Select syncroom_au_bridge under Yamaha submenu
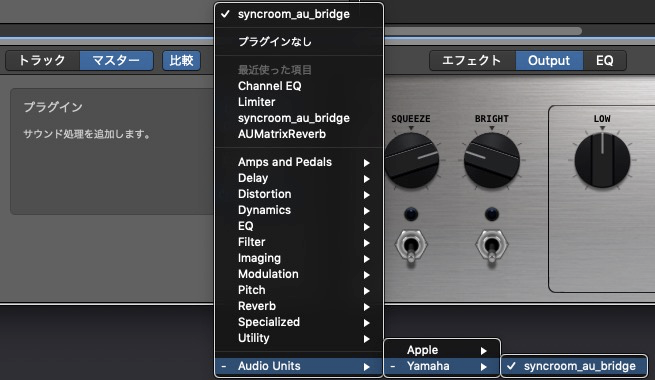655x380 pixels. pyautogui.click(x=574, y=366)
